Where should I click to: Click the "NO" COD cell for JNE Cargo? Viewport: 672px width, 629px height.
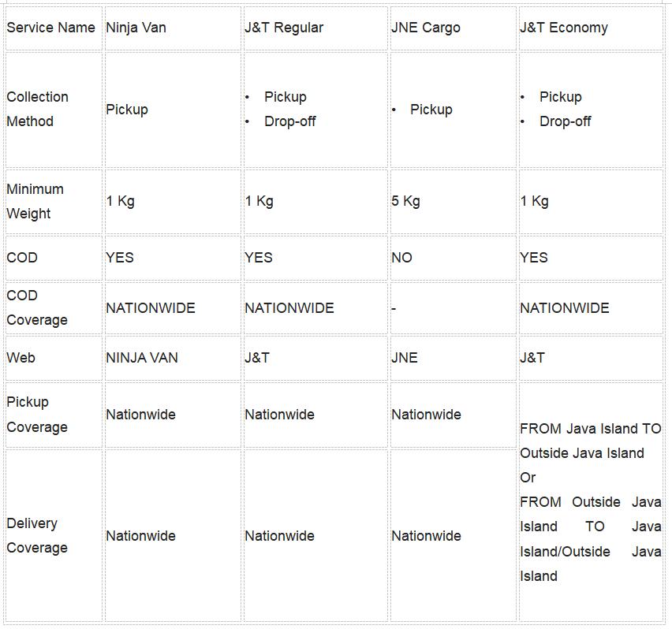point(401,258)
